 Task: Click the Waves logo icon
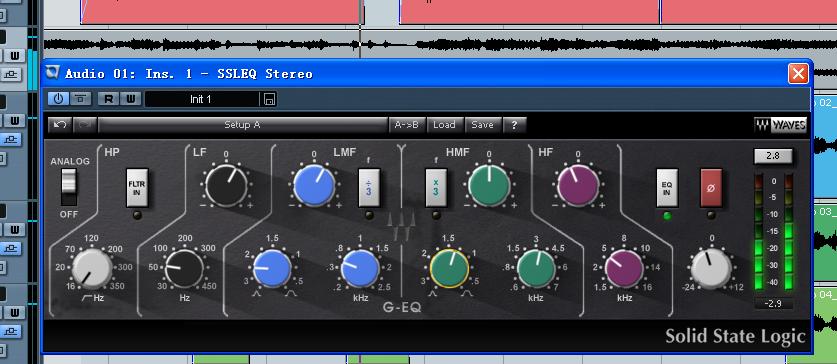[x=780, y=125]
